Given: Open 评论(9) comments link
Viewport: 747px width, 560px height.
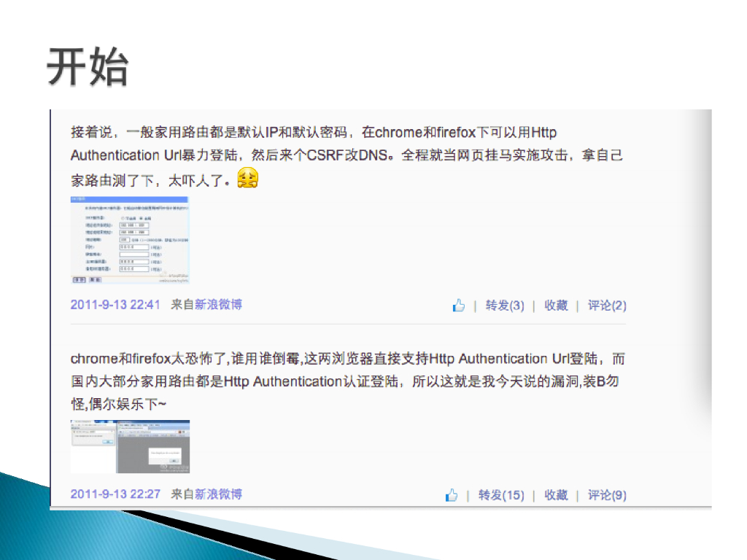Looking at the screenshot, I should point(606,495).
